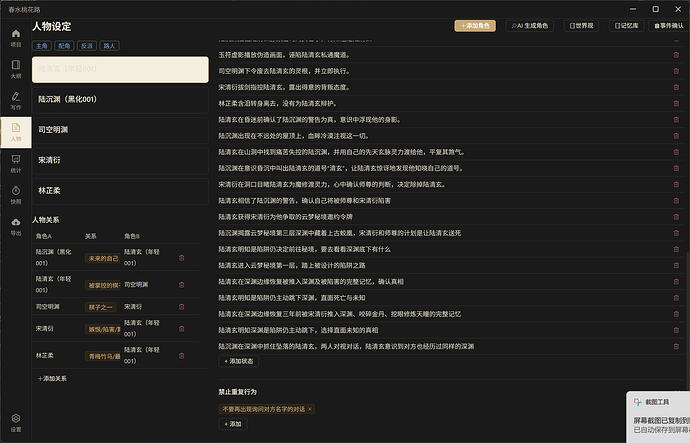Select character 宋清衍
The image size is (690, 443).
120,160
